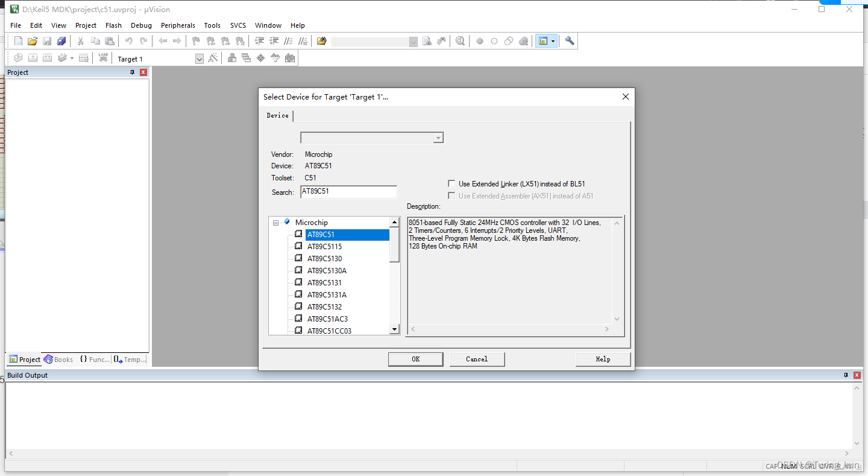Toggle pin on Project panel

(x=132, y=72)
